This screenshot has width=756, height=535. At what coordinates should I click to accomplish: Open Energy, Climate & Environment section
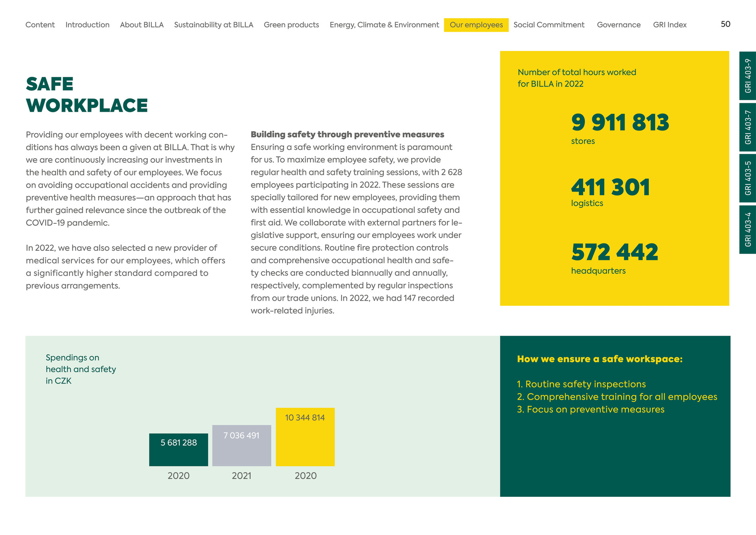tap(385, 25)
